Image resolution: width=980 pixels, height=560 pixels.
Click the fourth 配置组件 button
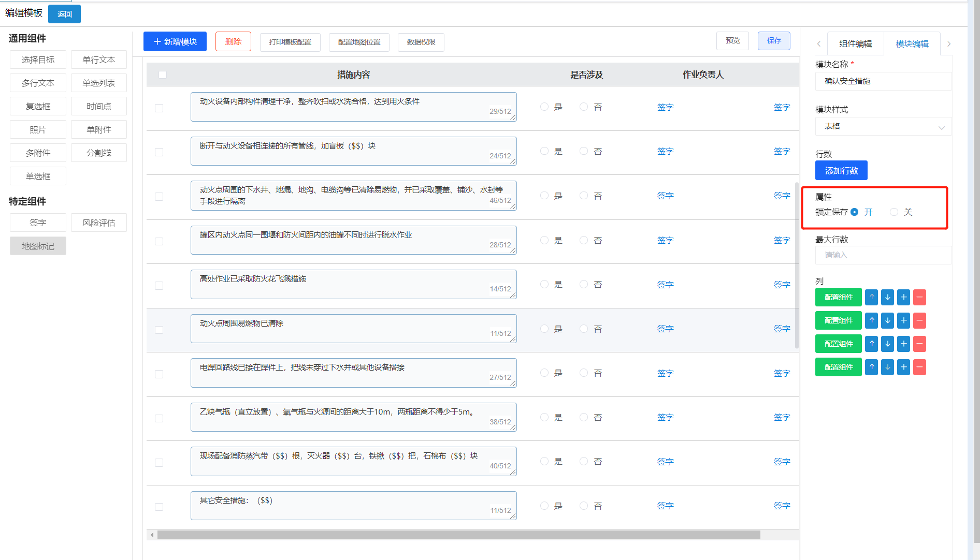click(x=839, y=367)
